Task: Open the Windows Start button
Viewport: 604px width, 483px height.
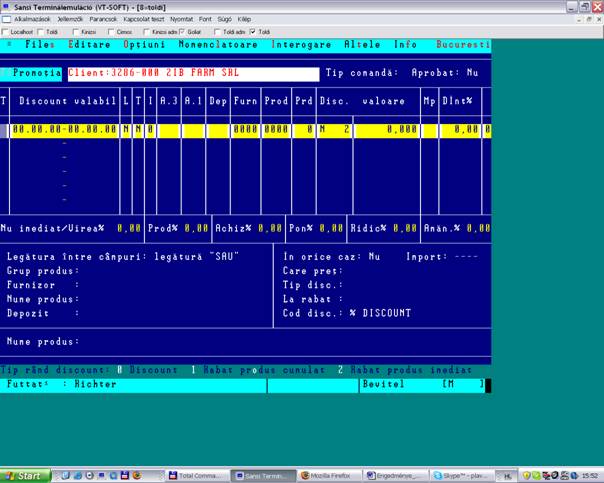Action: [x=25, y=476]
